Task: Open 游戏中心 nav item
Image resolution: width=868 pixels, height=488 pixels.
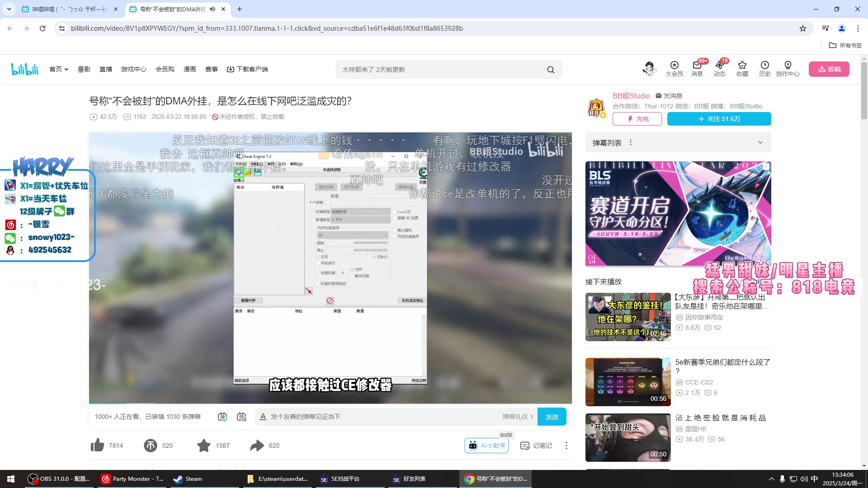Action: 134,69
